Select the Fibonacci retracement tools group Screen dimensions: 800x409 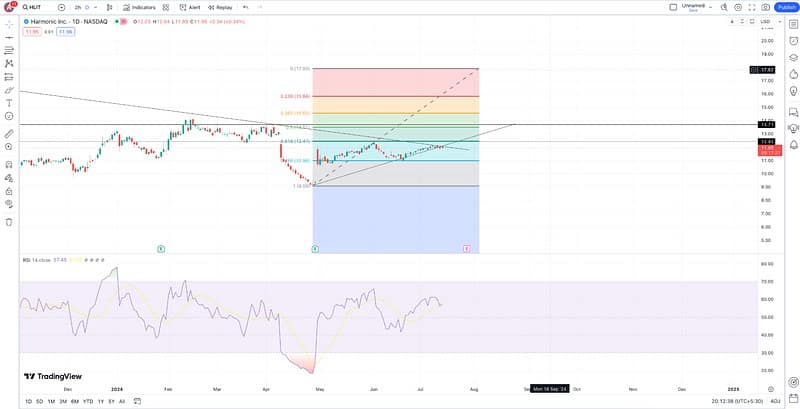[x=9, y=50]
